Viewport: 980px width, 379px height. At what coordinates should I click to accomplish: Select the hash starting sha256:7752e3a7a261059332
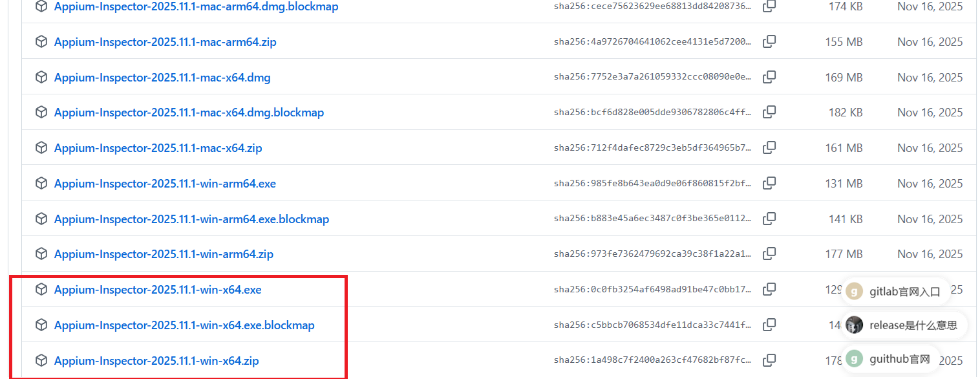653,77
